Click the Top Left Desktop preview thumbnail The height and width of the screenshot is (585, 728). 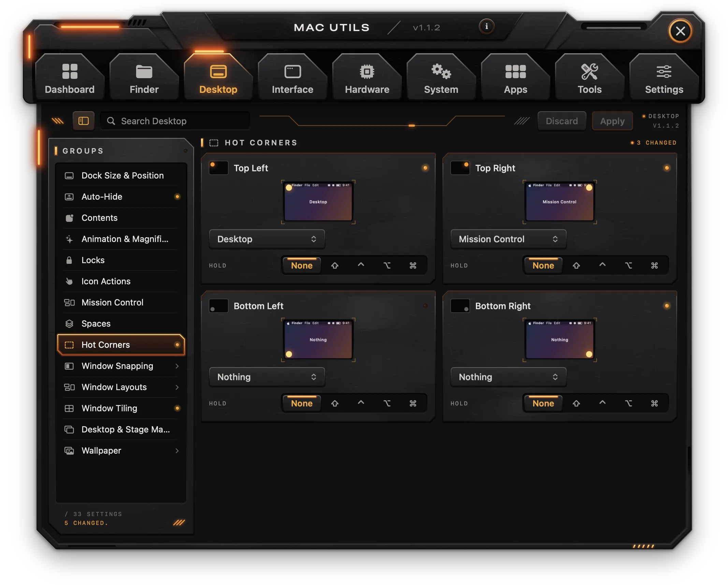point(318,202)
